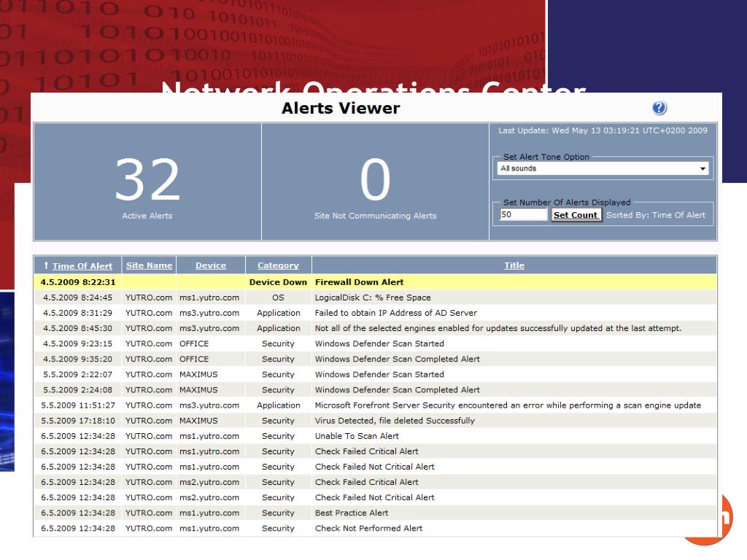Click the Last Update timestamp text

(603, 131)
